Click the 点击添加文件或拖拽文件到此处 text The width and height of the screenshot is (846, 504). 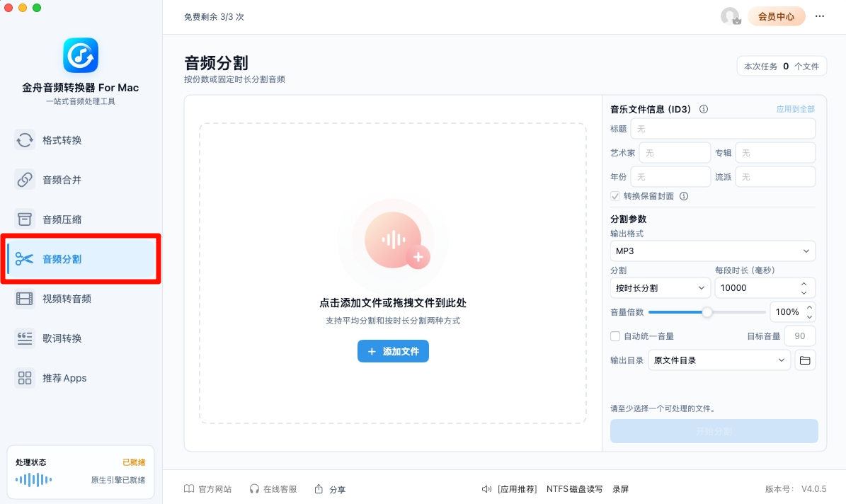coord(393,303)
